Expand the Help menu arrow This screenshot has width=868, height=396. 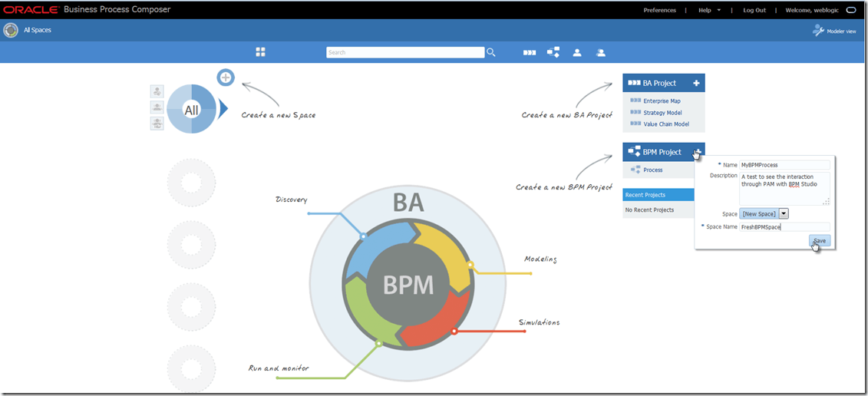[x=719, y=10]
